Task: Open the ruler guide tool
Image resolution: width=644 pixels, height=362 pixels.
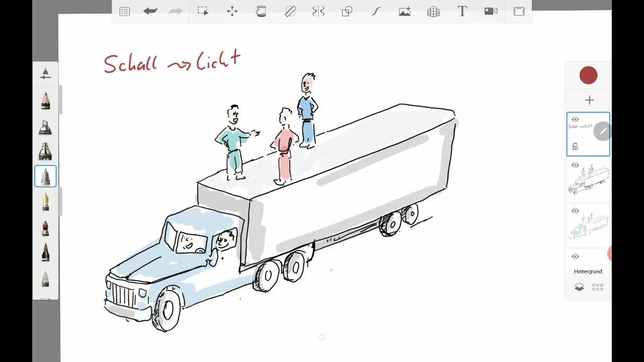Action: pos(290,11)
